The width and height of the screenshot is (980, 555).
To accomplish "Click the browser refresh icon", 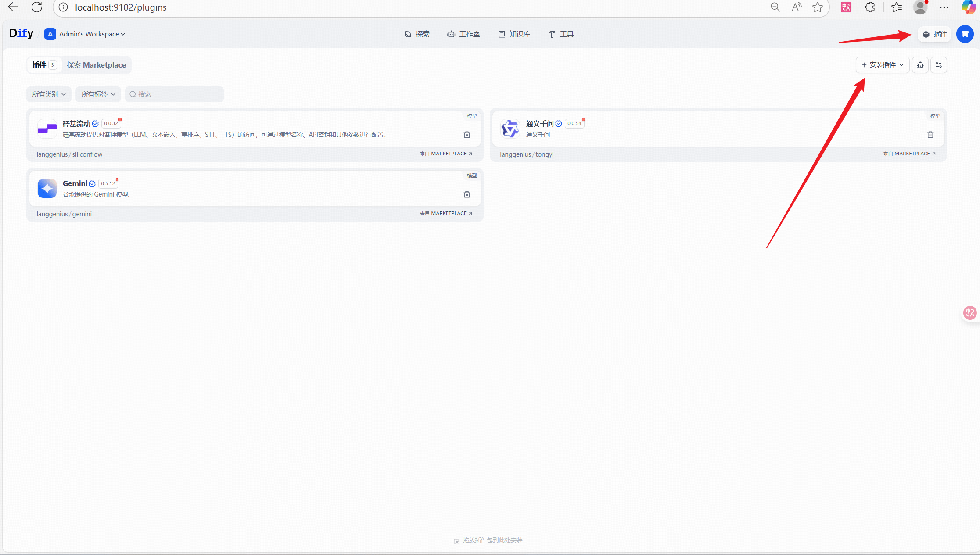I will [37, 7].
